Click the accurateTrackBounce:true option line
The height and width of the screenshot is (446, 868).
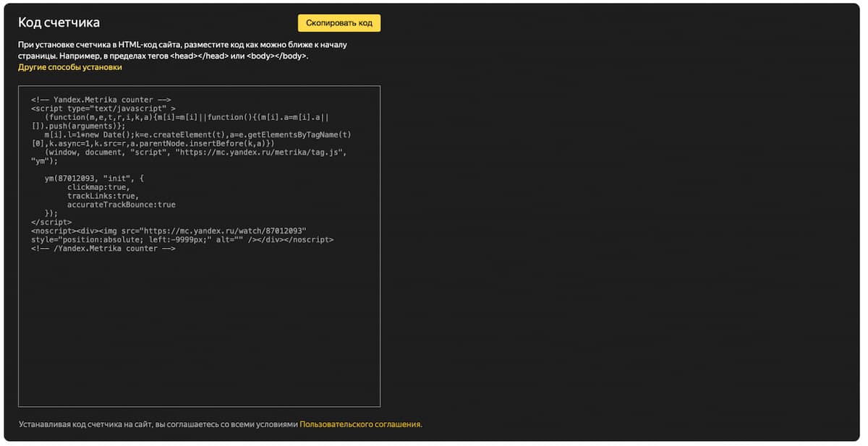pos(121,205)
